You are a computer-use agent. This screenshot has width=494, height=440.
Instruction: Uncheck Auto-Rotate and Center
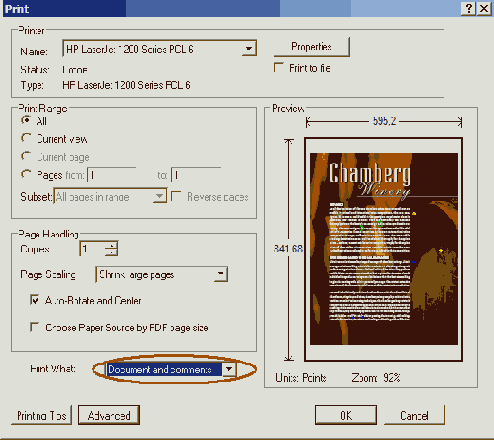[x=34, y=300]
